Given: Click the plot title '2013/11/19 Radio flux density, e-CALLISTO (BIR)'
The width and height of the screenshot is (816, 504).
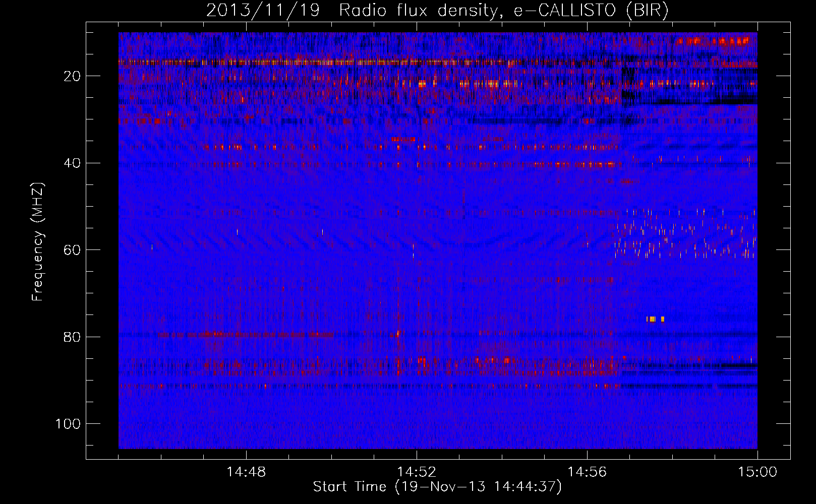Looking at the screenshot, I should (x=437, y=11).
